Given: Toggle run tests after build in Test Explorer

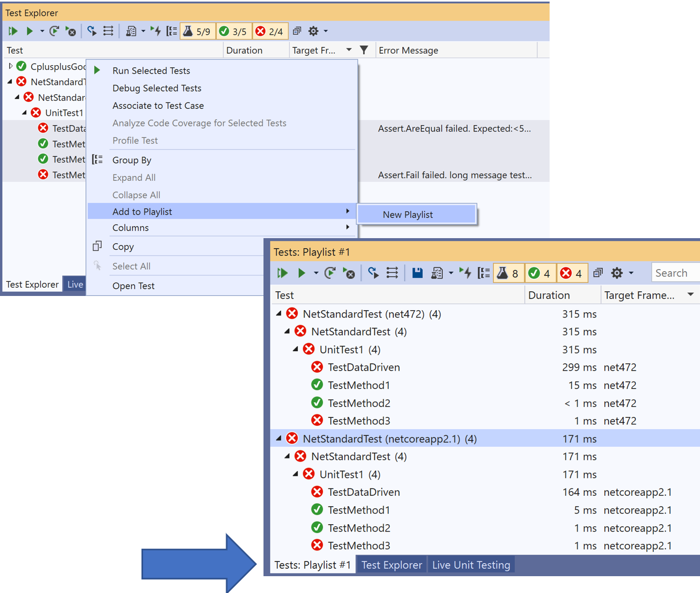Looking at the screenshot, I should coord(155,31).
